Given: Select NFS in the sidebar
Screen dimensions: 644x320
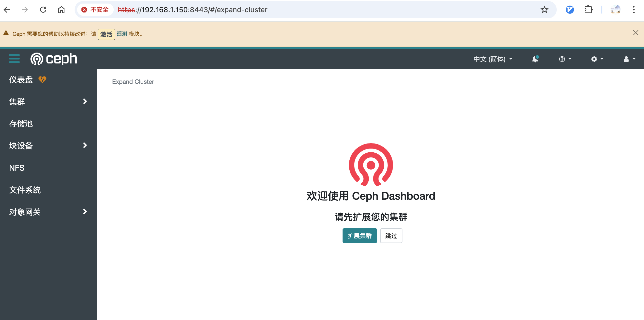Looking at the screenshot, I should (16, 168).
